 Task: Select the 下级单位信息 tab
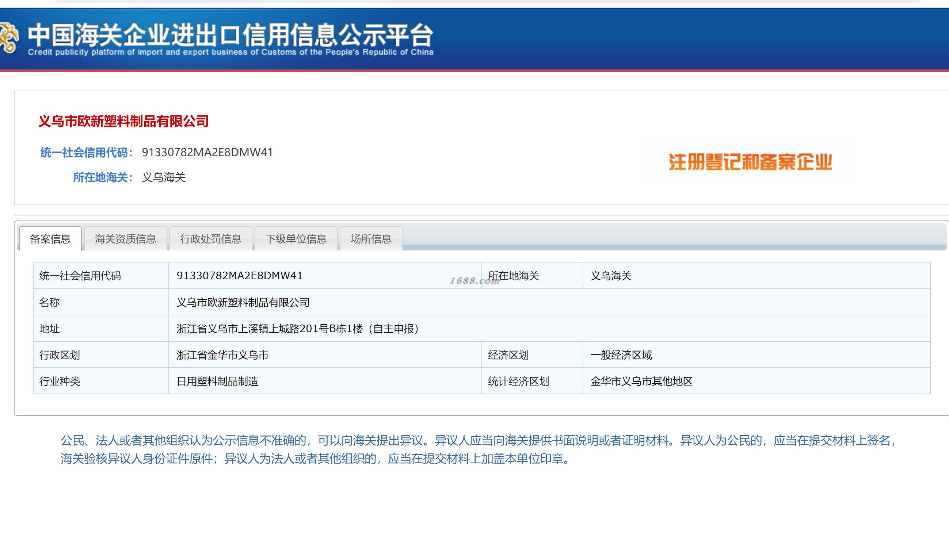(296, 239)
